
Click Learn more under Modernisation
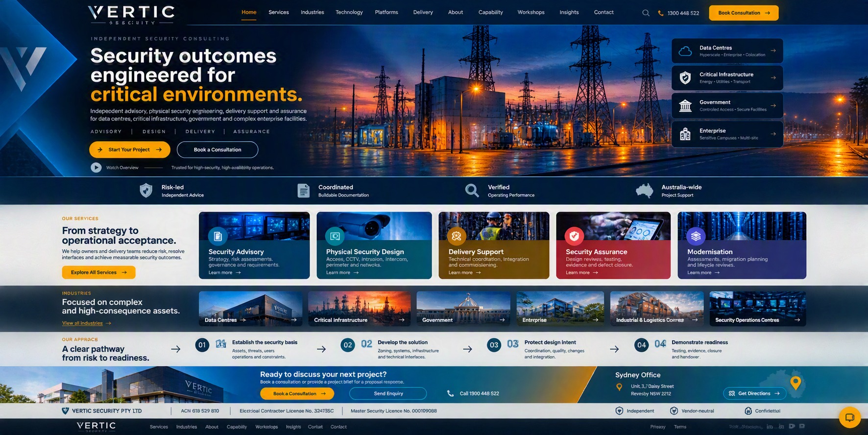[x=703, y=273]
